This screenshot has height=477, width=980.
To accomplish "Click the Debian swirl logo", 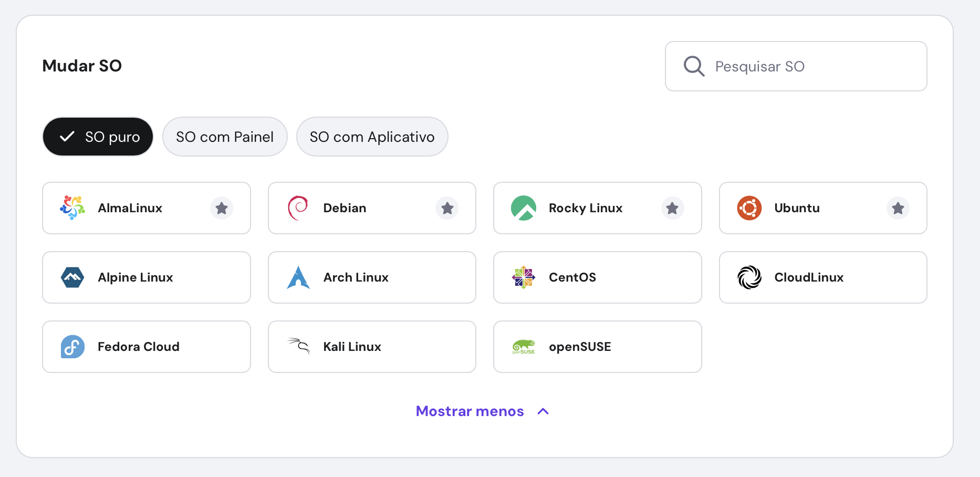I will click(298, 208).
